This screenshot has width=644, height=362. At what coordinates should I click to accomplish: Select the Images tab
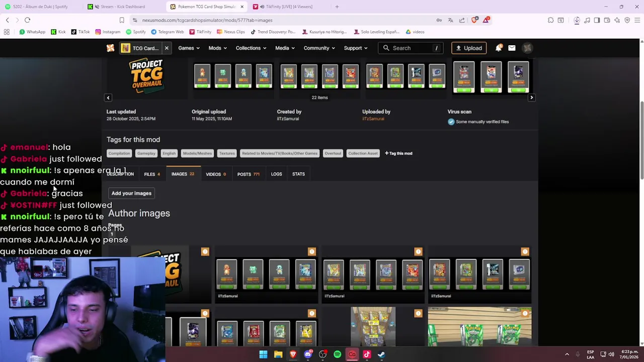point(183,174)
